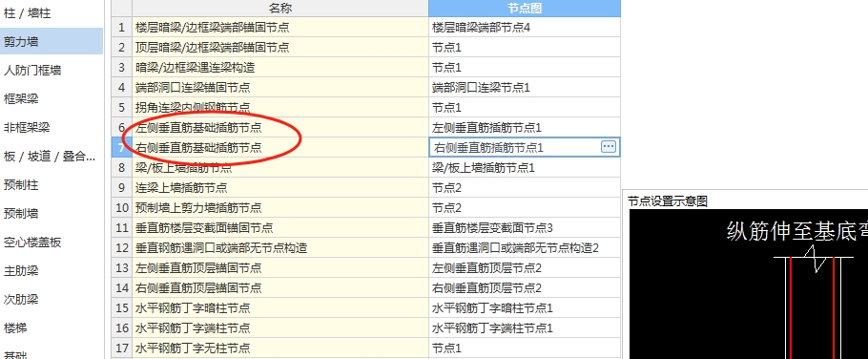This screenshot has height=359, width=868.
Task: Select 人防门框墙 category in sidebar
Action: click(x=32, y=71)
